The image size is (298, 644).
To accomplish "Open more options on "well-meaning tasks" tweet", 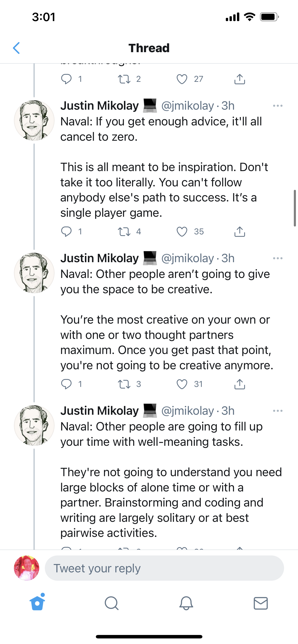I will click(x=278, y=411).
